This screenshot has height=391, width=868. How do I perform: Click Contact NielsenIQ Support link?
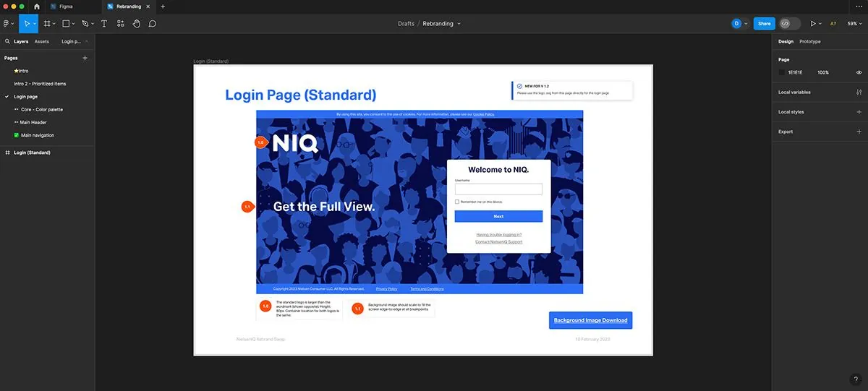tap(498, 241)
